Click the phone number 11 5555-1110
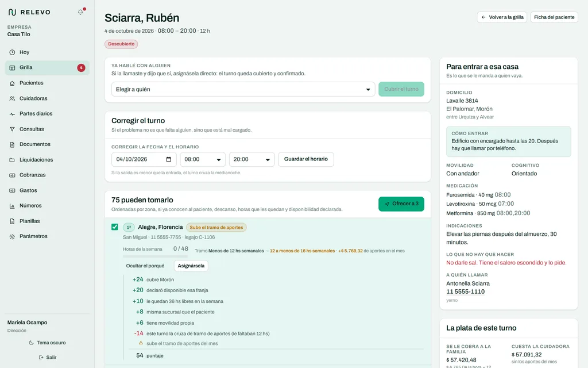This screenshot has height=368, width=588. pos(465,292)
